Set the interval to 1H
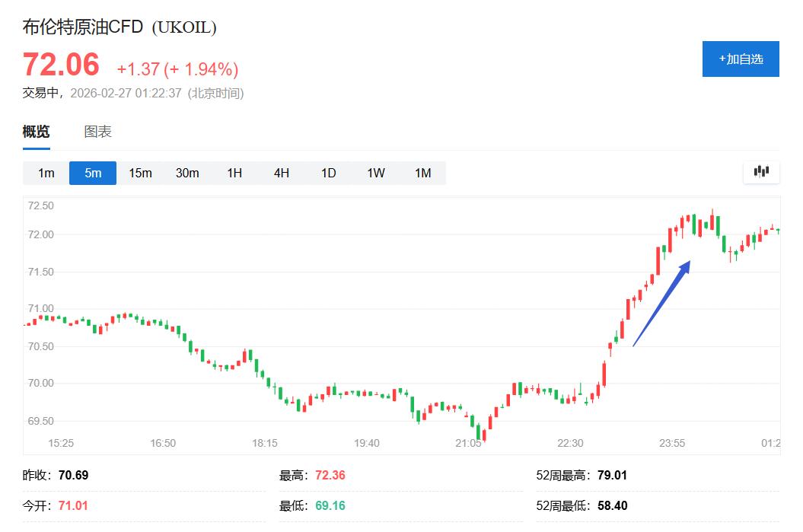This screenshot has width=803, height=532. 234,173
